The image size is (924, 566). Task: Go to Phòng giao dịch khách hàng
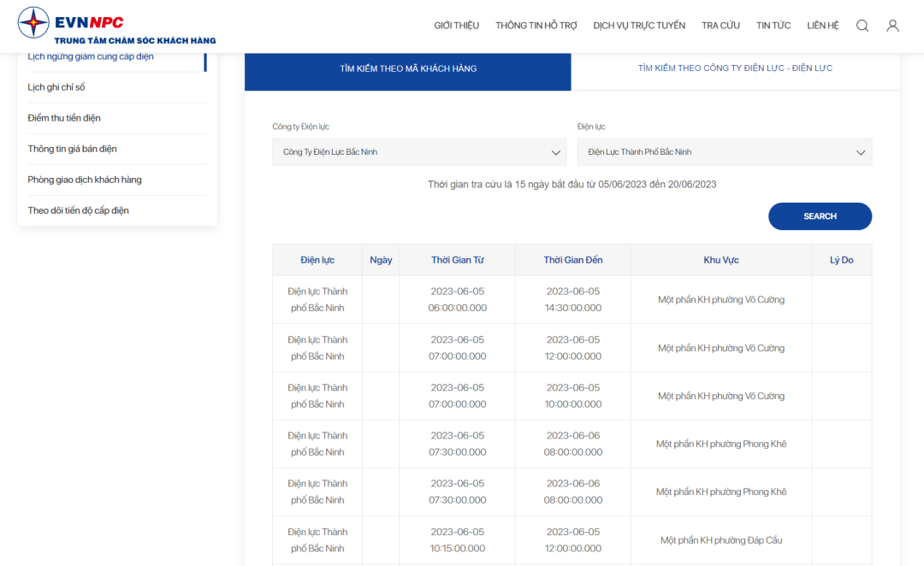(x=85, y=180)
